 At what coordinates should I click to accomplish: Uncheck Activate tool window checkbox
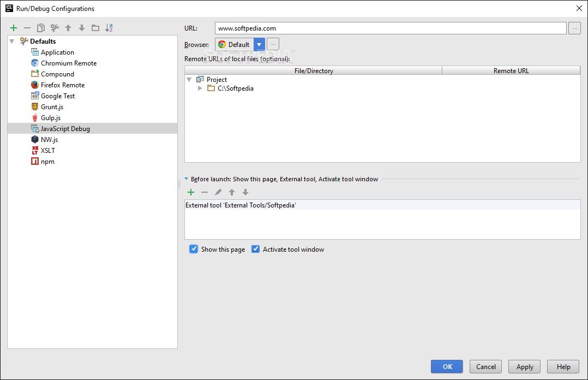(255, 249)
